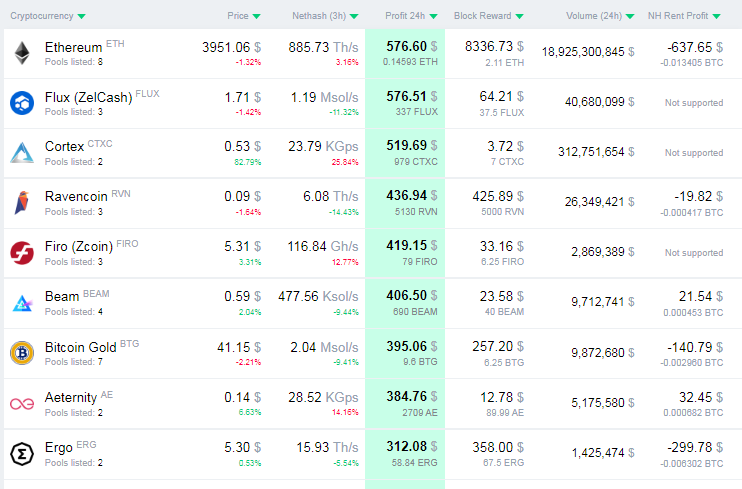This screenshot has height=489, width=742.
Task: Click the Cortex coin logo
Action: [x=22, y=153]
